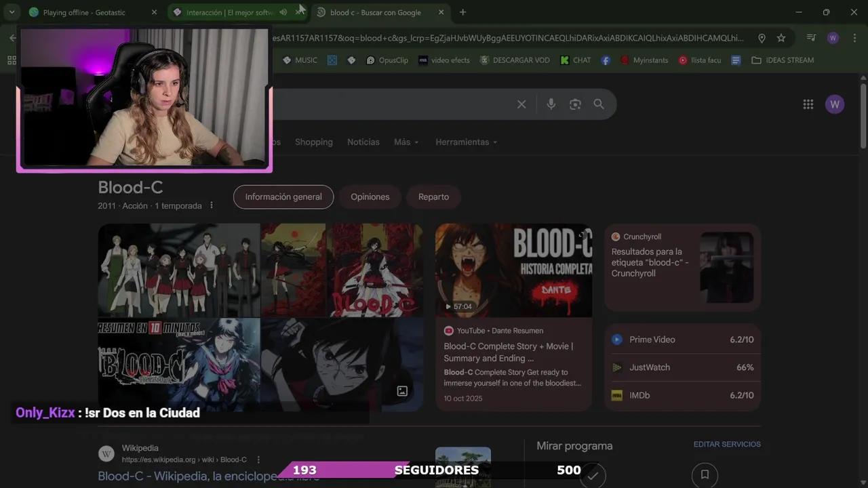Click the location pin icon in address bar
The image size is (868, 488).
(x=762, y=38)
